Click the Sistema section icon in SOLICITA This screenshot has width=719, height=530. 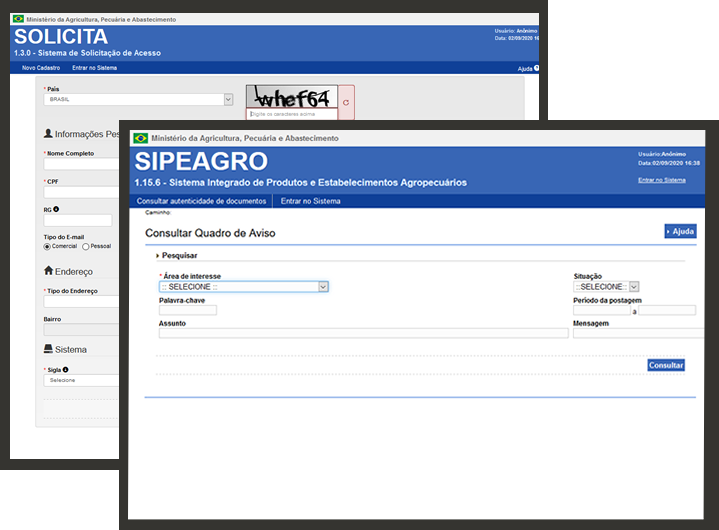(48, 349)
